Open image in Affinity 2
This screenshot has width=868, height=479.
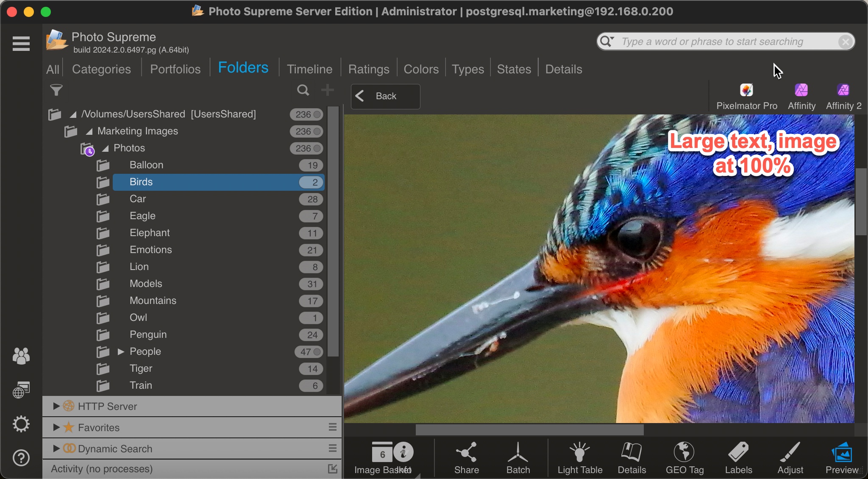pyautogui.click(x=843, y=97)
